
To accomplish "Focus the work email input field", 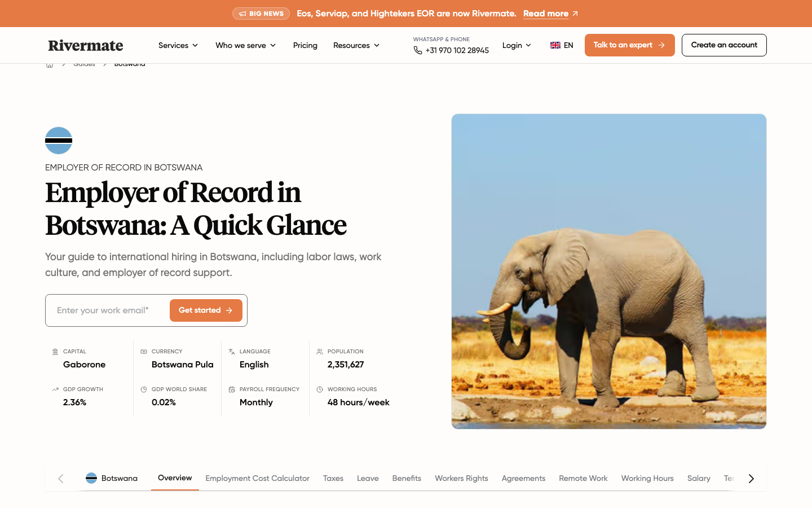I will coord(107,310).
